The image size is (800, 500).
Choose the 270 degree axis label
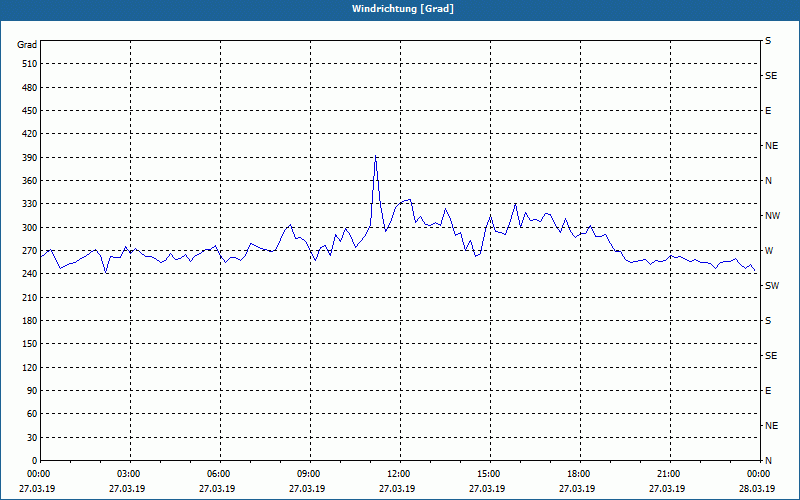tap(30, 251)
